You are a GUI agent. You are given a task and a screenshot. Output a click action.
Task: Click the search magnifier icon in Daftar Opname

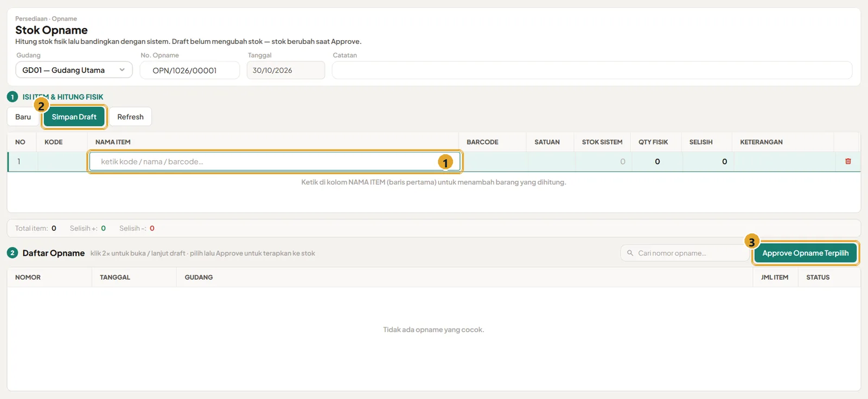630,253
